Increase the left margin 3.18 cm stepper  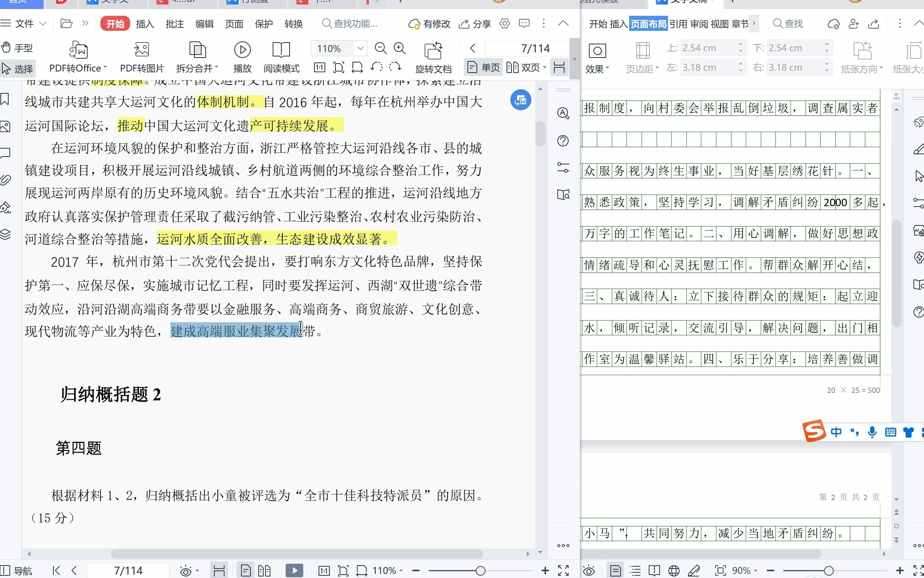[x=740, y=64]
